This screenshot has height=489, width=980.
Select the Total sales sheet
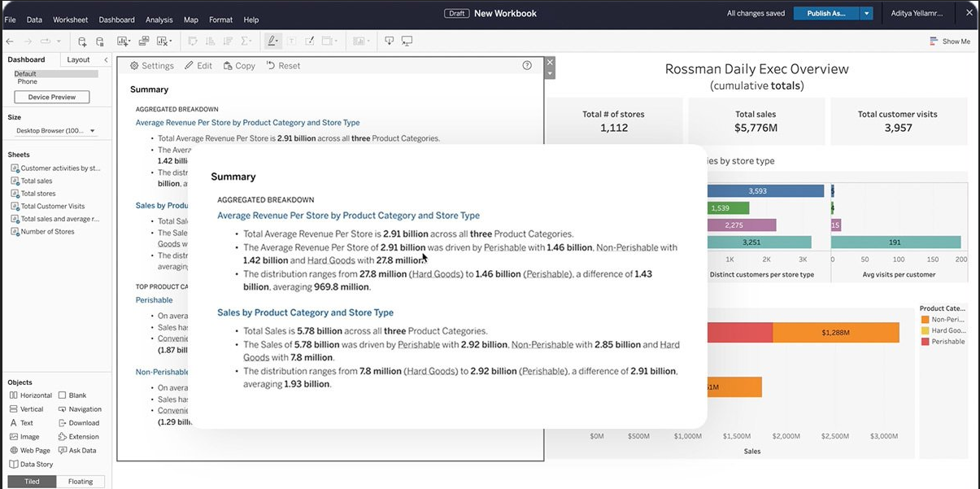pos(32,181)
